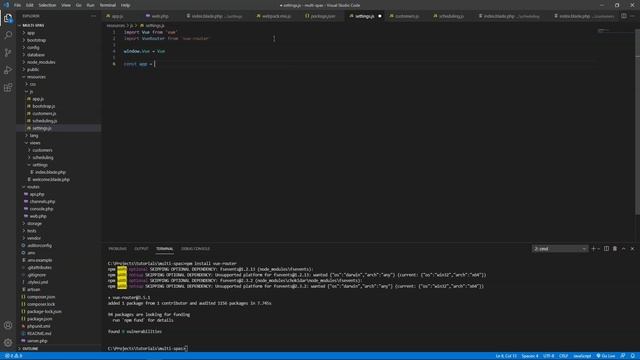The height and width of the screenshot is (360, 640).
Task: Close the terminal panel
Action: tap(632, 249)
